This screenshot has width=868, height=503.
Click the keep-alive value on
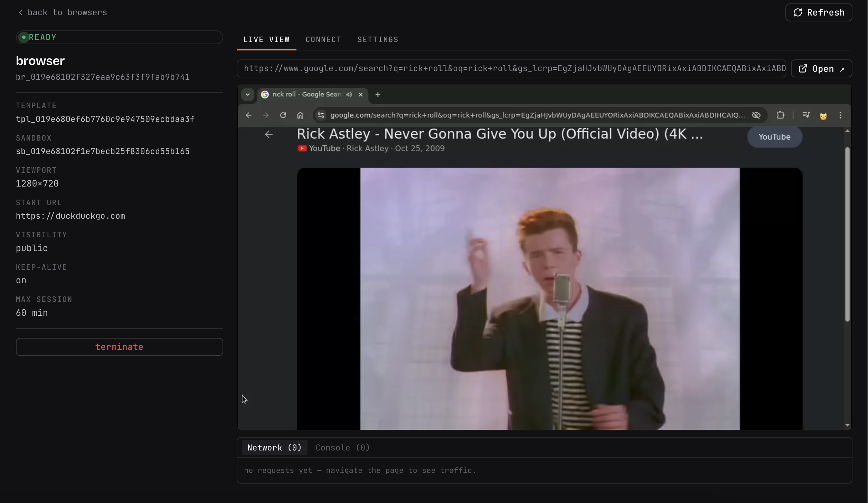[x=21, y=281]
